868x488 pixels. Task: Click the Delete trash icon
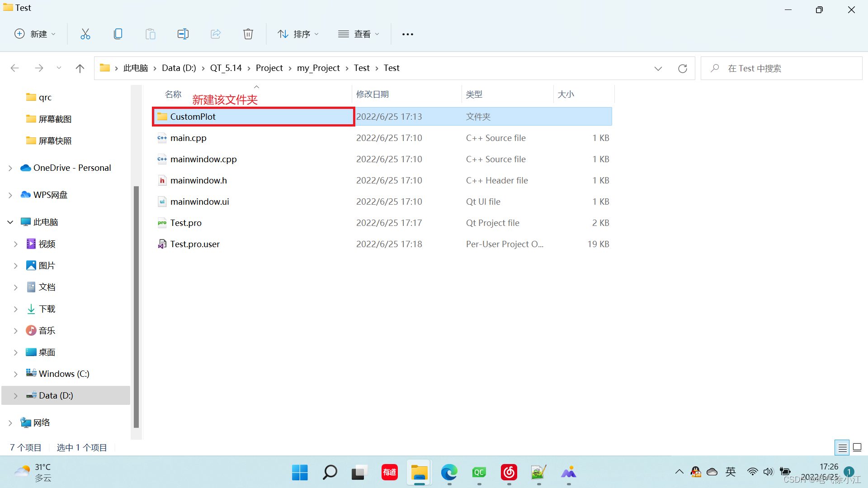coord(248,34)
